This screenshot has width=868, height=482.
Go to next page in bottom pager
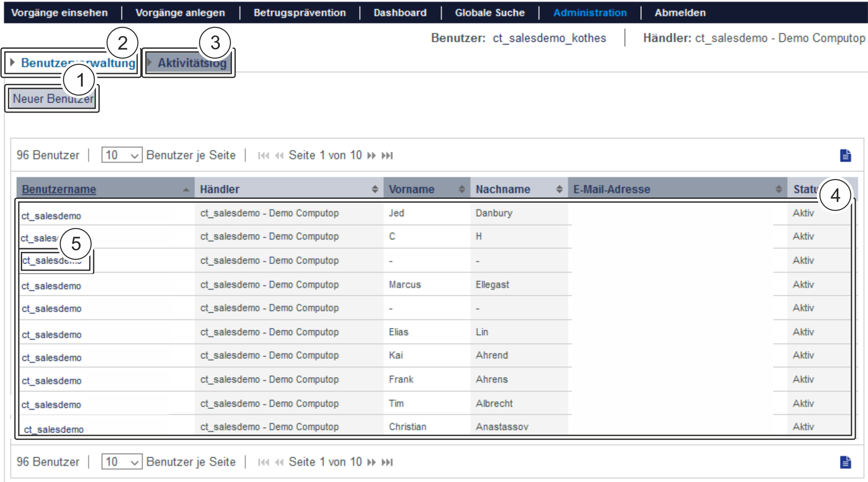tap(371, 462)
